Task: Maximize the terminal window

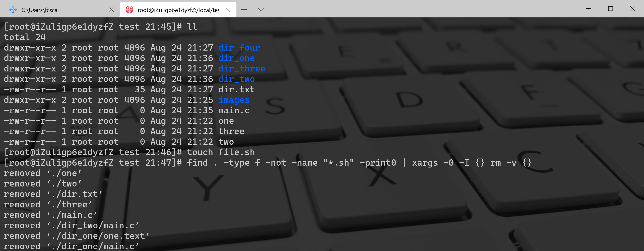Action: (x=610, y=9)
